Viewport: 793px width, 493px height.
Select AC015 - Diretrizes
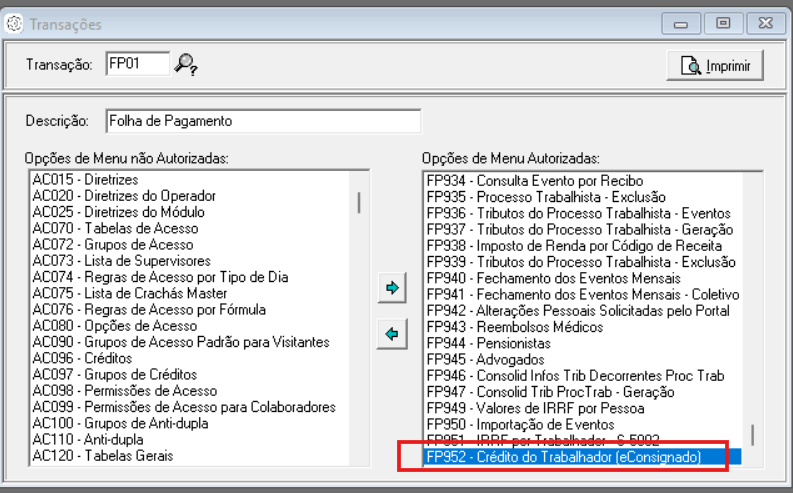click(x=85, y=180)
